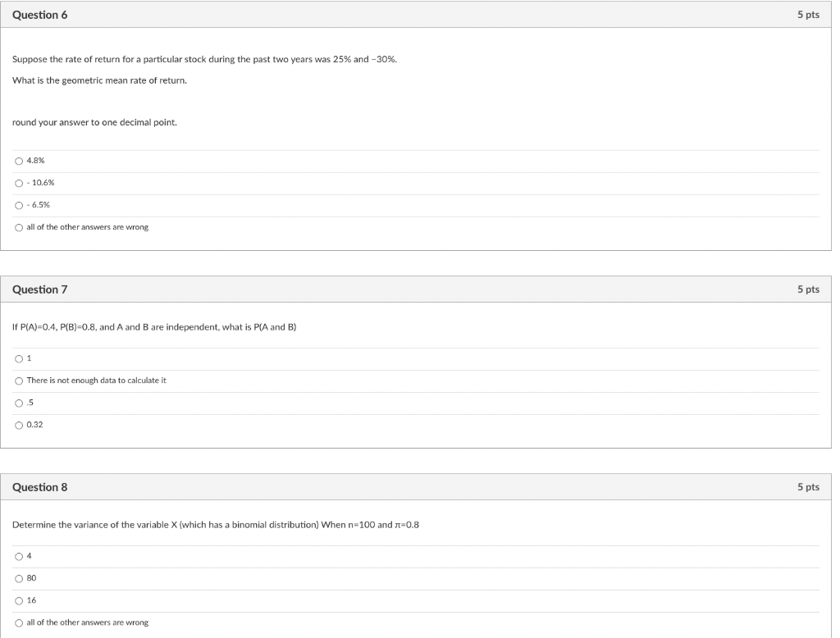The width and height of the screenshot is (840, 638).
Task: Choose answer 4 for Question 8
Action: 19,557
